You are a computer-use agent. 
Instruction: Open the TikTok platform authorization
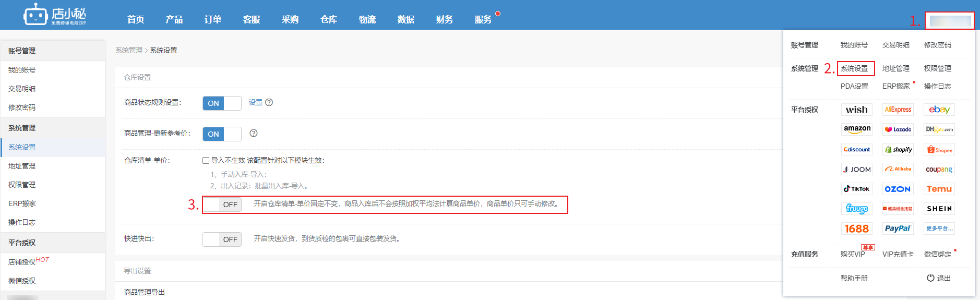pos(856,189)
